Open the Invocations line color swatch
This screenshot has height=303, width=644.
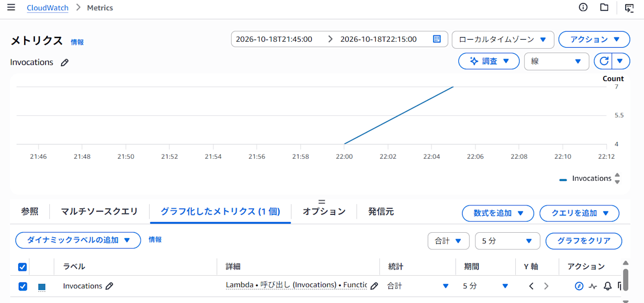(x=42, y=287)
